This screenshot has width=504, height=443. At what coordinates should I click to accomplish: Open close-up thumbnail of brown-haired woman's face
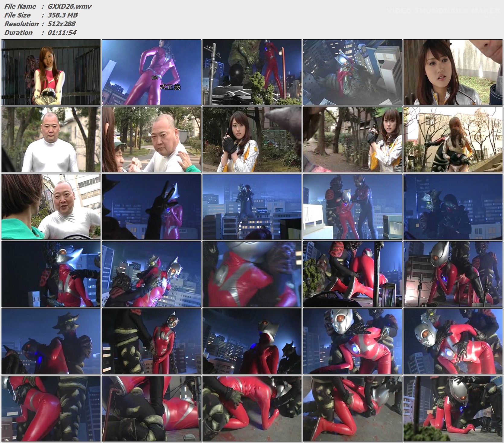pos(453,72)
